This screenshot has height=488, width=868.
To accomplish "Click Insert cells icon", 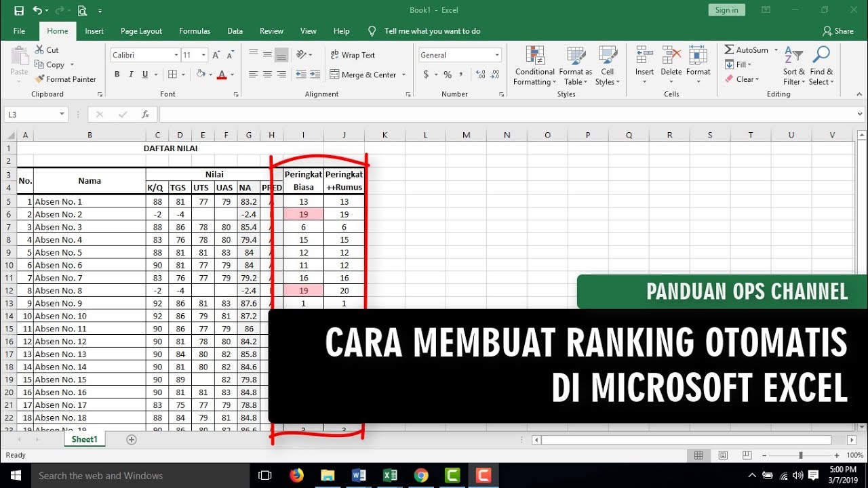I will click(644, 56).
